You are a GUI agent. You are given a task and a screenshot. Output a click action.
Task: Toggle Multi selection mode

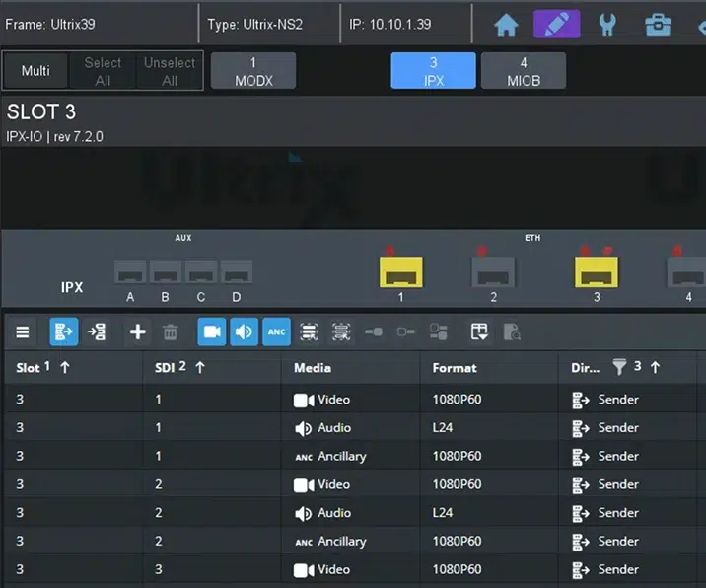click(x=35, y=71)
